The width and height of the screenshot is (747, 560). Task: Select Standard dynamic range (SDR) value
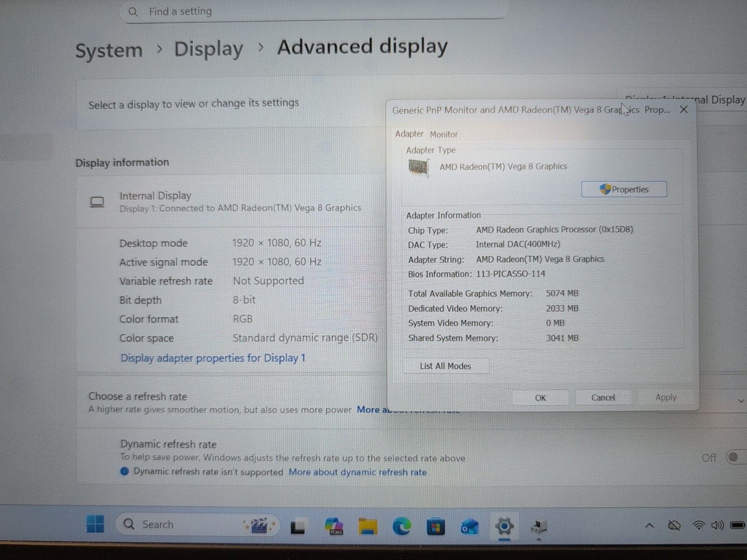tap(305, 337)
